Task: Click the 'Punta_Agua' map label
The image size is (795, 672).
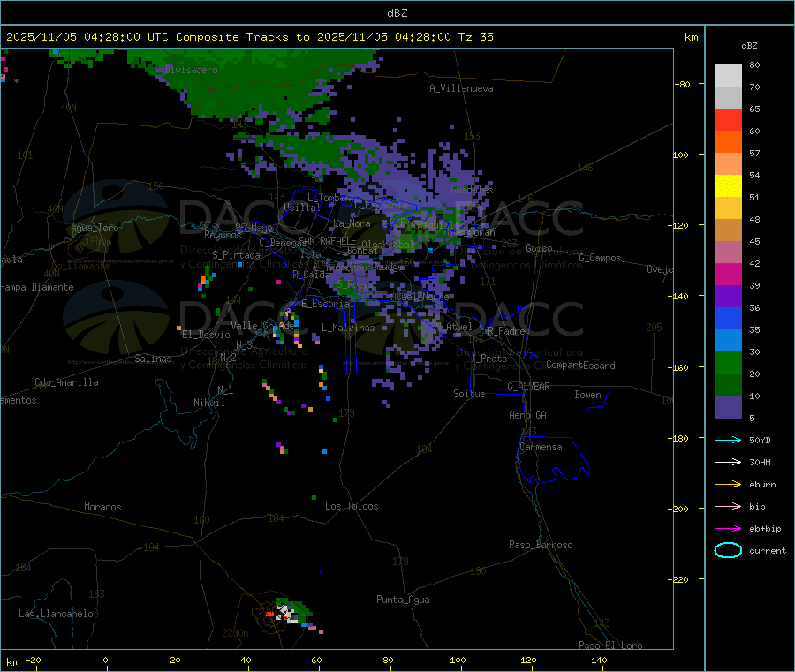Action: (403, 600)
